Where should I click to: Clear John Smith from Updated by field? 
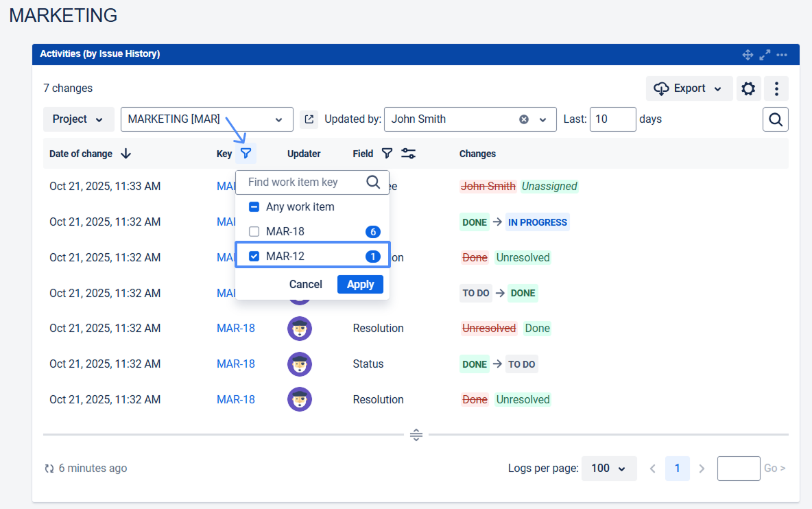tap(524, 119)
